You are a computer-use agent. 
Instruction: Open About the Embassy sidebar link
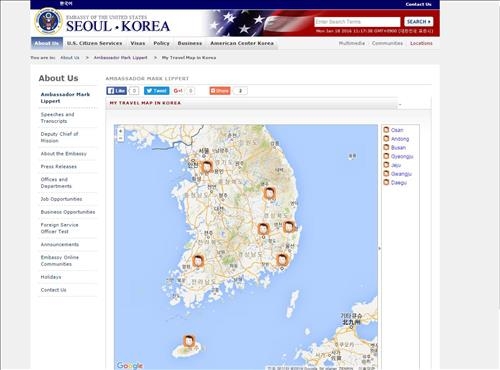[64, 154]
